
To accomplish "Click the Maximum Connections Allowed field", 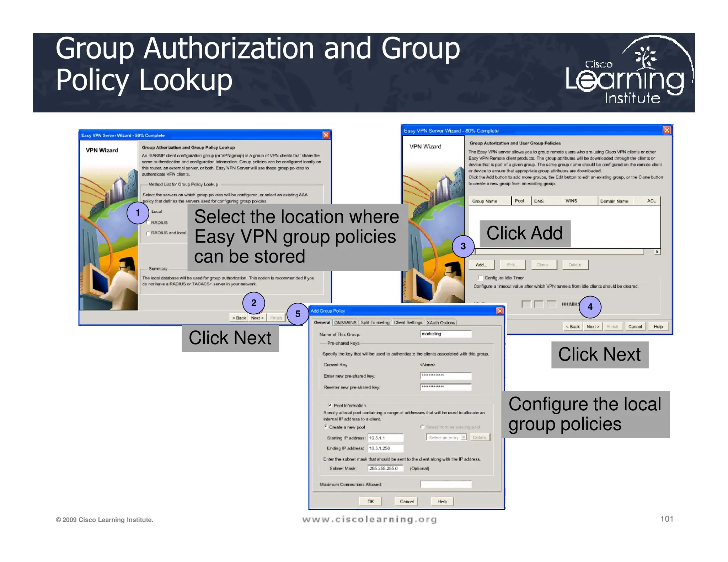I will point(446,485).
